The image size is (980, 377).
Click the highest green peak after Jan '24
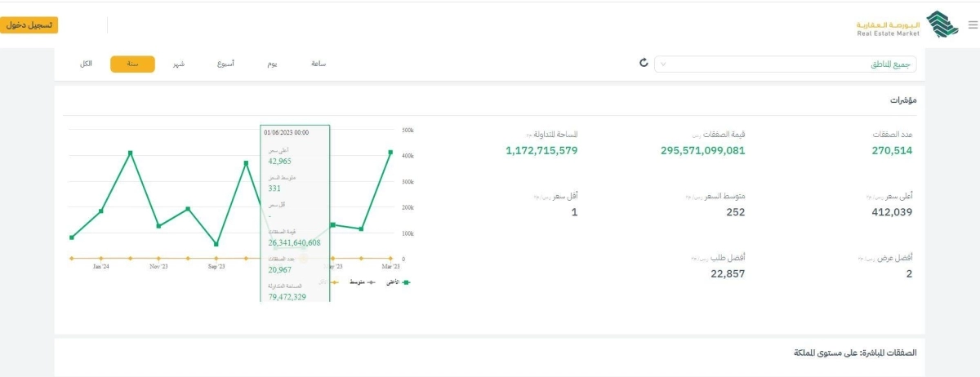[x=130, y=153]
